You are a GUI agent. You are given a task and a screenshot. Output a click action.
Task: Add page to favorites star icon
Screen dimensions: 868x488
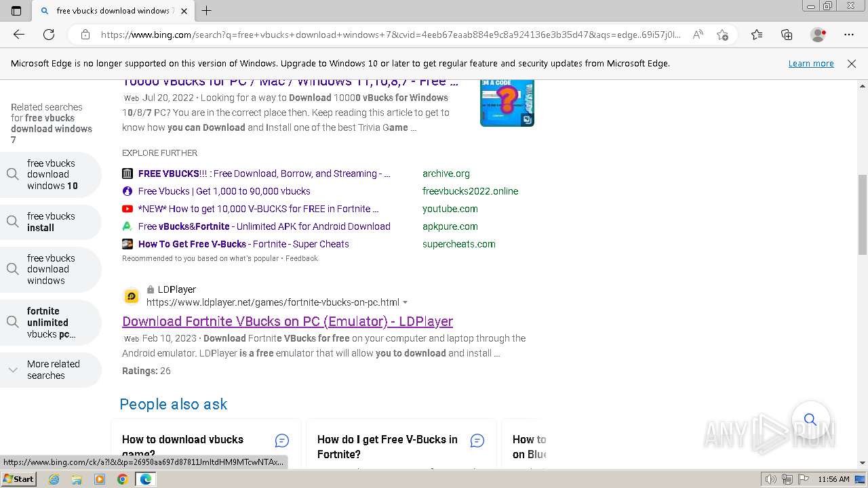tap(722, 35)
